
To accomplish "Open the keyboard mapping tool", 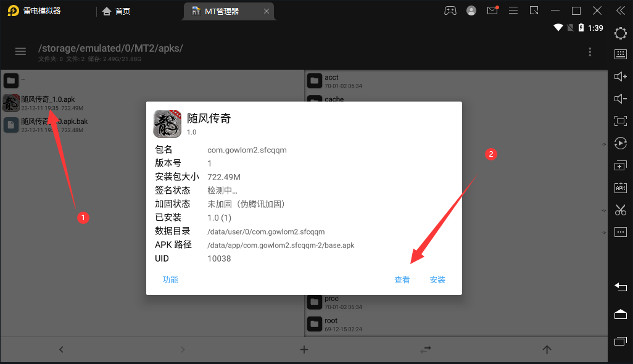I will point(620,55).
